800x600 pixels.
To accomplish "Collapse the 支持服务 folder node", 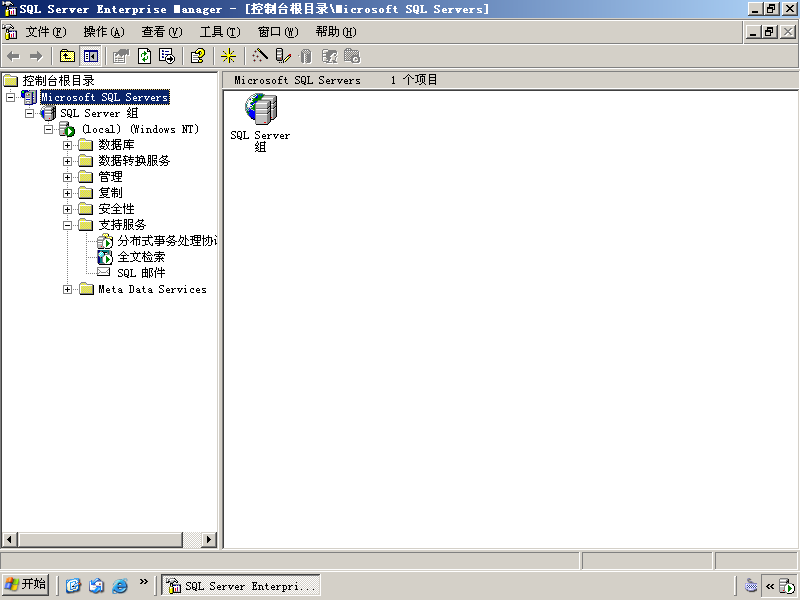I will pyautogui.click(x=67, y=225).
